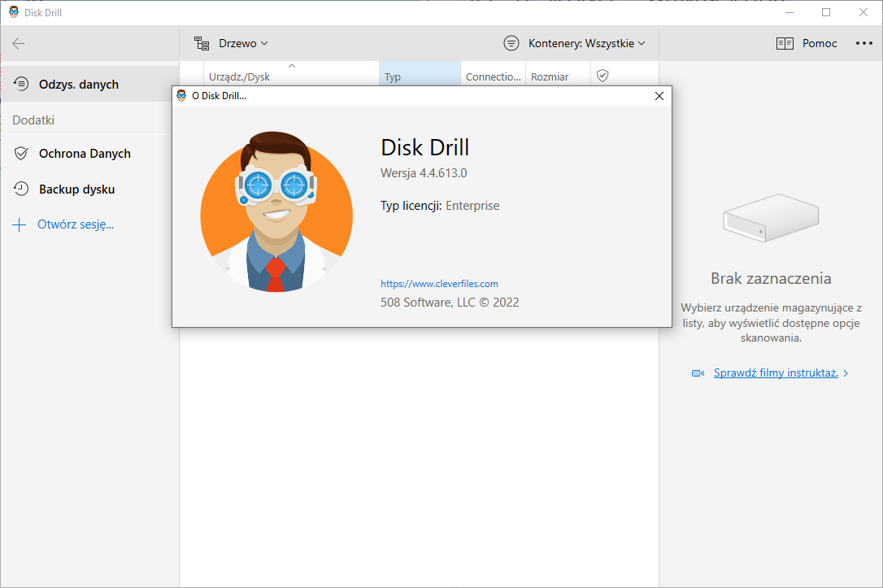The width and height of the screenshot is (883, 588).
Task: Click the Disk Drill icon in about dialog title
Action: [x=181, y=96]
